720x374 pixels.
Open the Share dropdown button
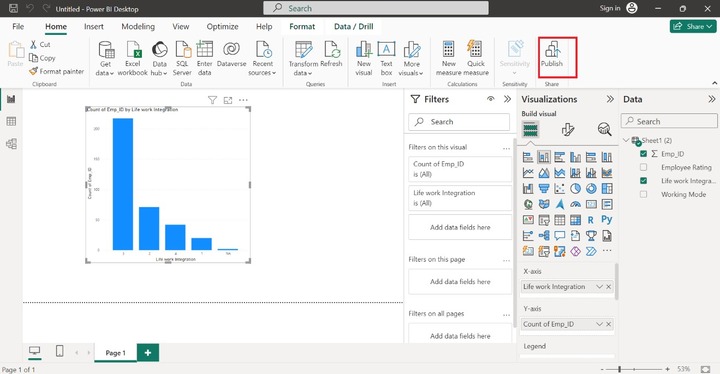(693, 26)
